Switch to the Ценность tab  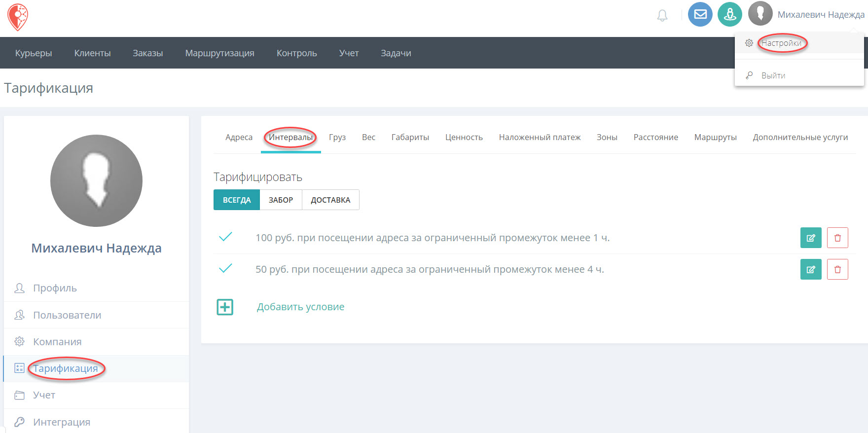pyautogui.click(x=464, y=137)
